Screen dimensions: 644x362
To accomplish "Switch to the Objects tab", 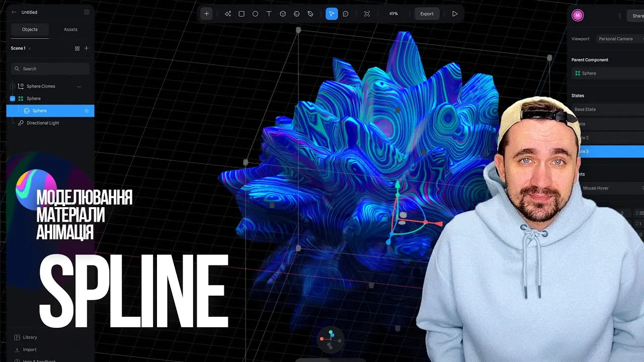I will coord(30,29).
